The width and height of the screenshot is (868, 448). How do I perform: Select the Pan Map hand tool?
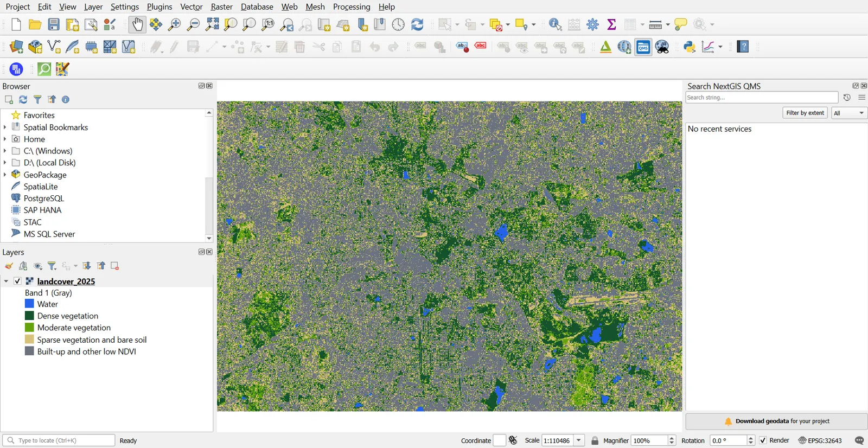[138, 24]
